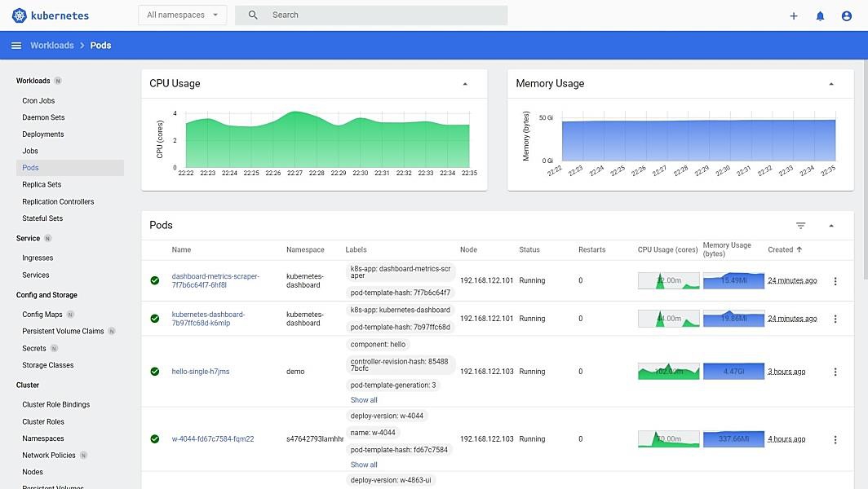
Task: Open the notifications bell
Action: coord(820,15)
